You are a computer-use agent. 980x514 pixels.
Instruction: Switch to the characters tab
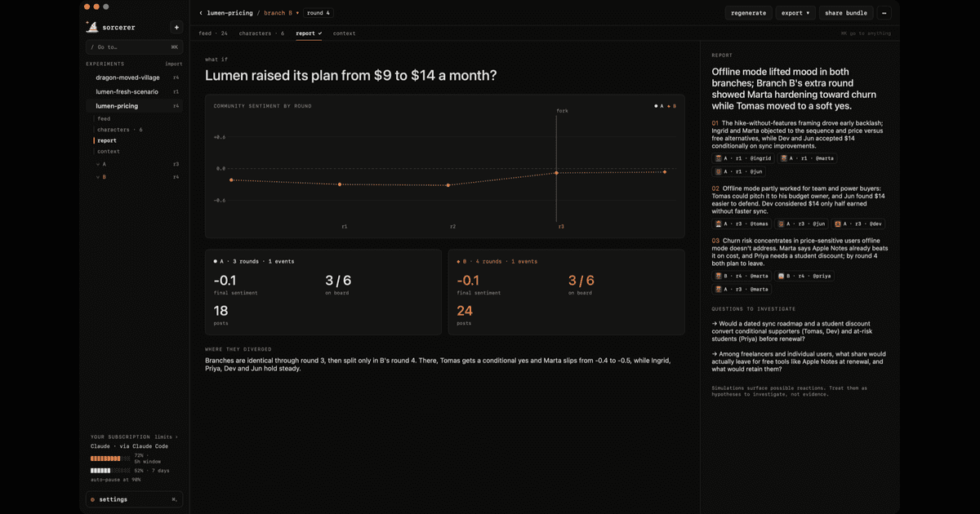(x=261, y=33)
